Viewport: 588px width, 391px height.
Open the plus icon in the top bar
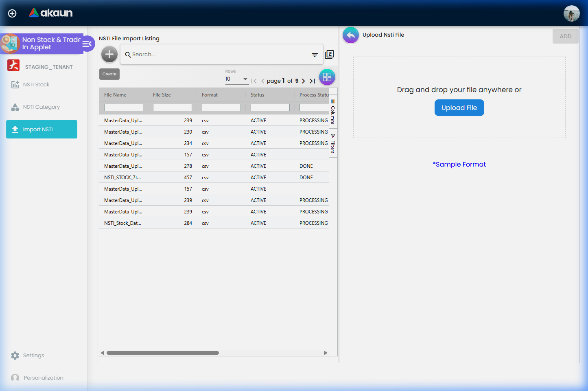pos(12,13)
